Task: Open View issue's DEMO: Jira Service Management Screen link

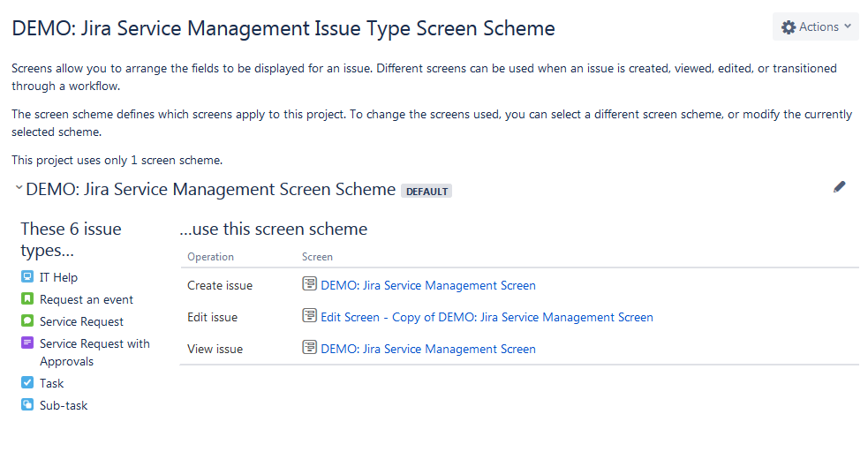Action: [x=428, y=349]
